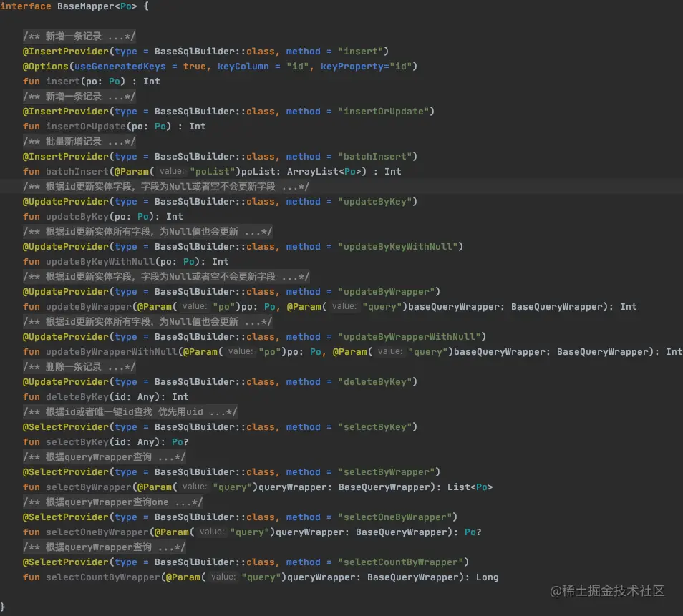Click the "updateByKeyWithNull" string literal
This screenshot has height=616, width=683.
[398, 246]
